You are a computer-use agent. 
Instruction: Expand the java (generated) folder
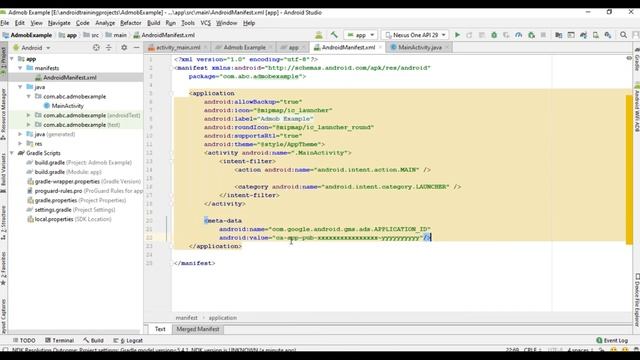20,134
